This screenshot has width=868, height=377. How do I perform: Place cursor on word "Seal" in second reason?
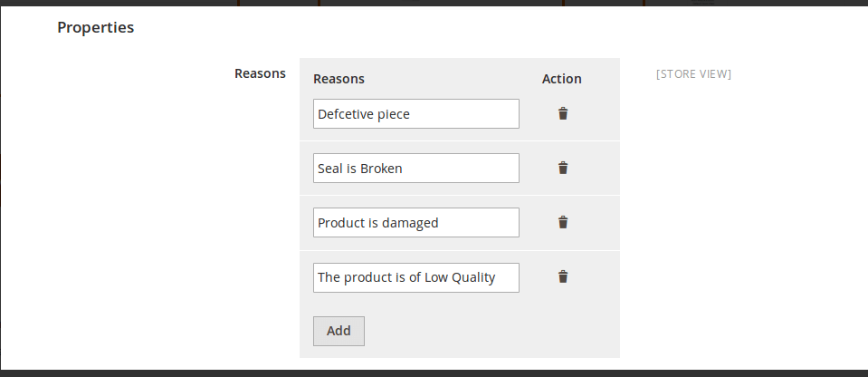click(330, 169)
